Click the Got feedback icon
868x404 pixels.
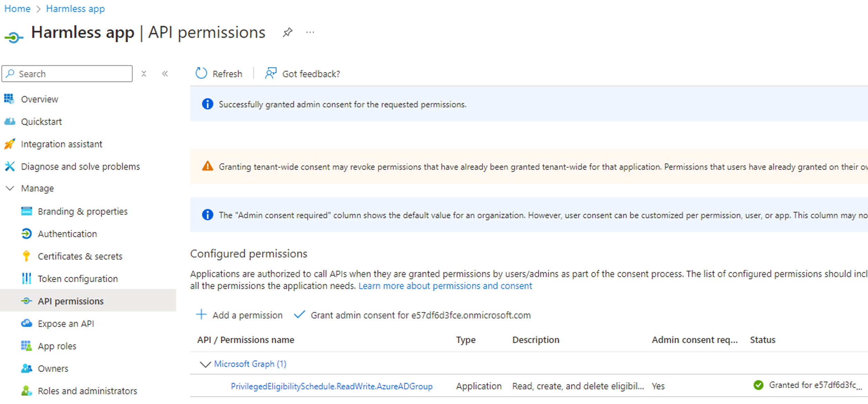tap(271, 73)
